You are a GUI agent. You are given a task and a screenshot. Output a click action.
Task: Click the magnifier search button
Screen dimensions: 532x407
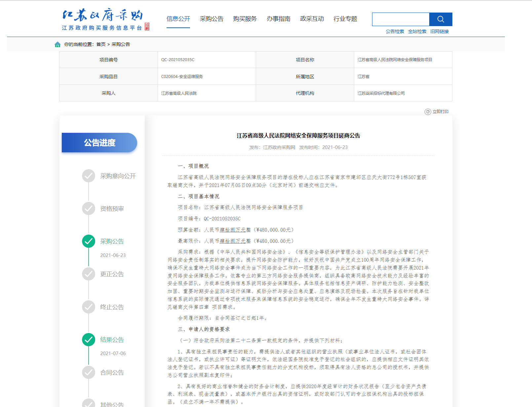(x=440, y=19)
